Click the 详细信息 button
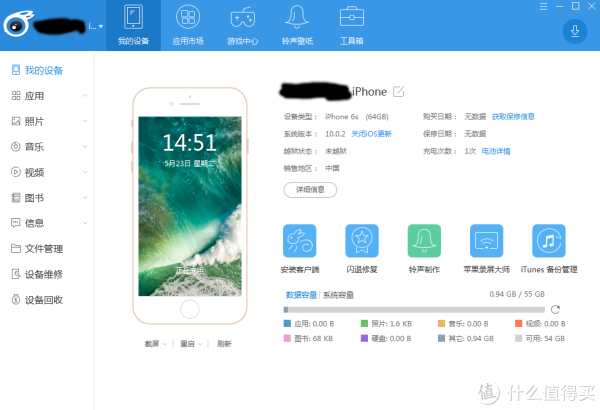This screenshot has height=410, width=600. pos(310,190)
